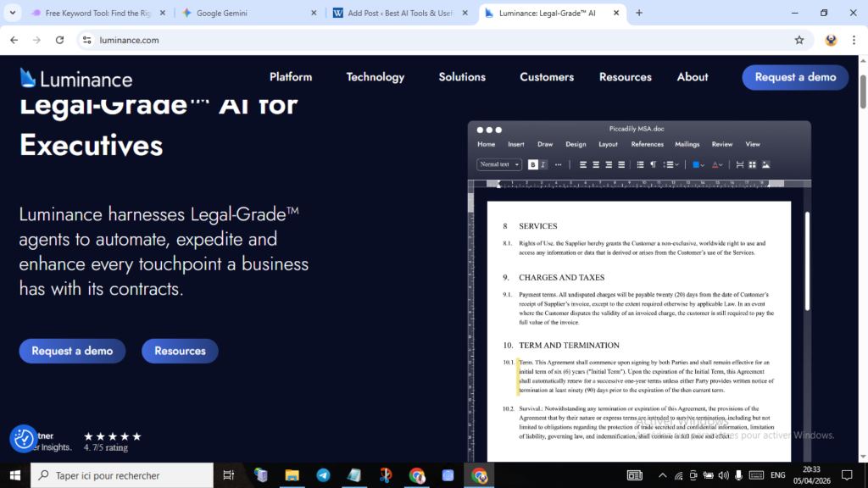Viewport: 868px width, 488px height.
Task: Open the Layout menu in Piccadilly MSA
Action: point(608,144)
